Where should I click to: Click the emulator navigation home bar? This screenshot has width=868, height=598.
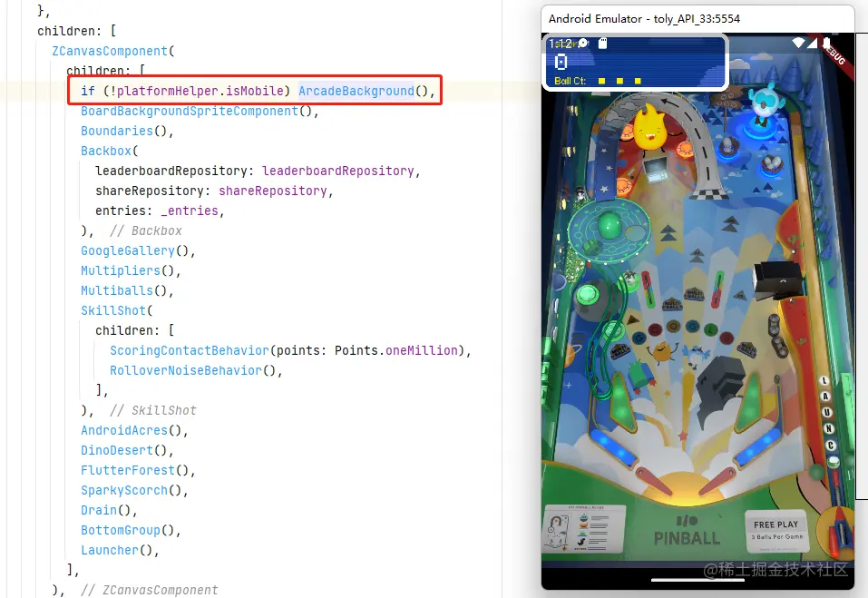698,580
